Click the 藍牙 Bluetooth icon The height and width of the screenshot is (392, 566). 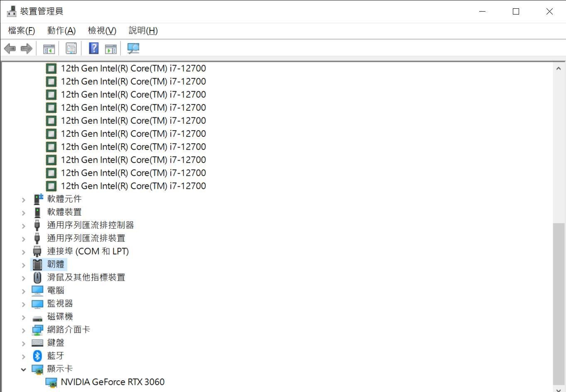(x=37, y=356)
